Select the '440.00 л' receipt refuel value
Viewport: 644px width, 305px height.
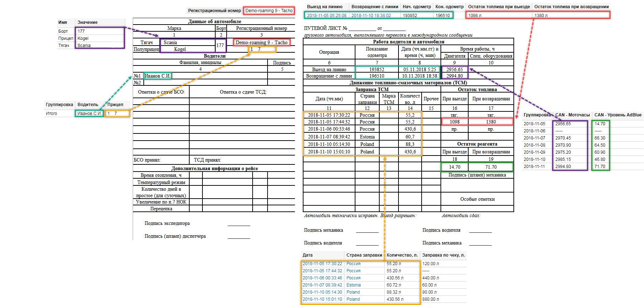(x=431, y=278)
